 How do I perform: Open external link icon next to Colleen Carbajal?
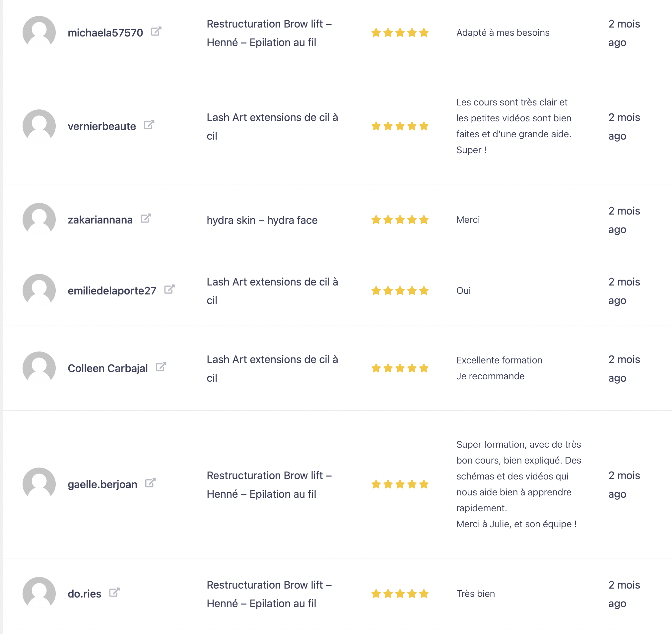tap(161, 367)
